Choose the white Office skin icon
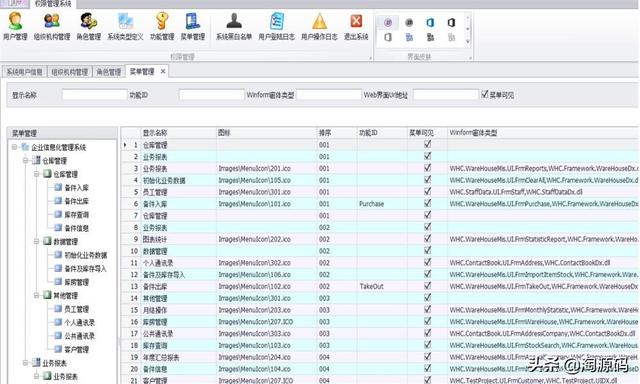640x384 pixels. (x=388, y=38)
